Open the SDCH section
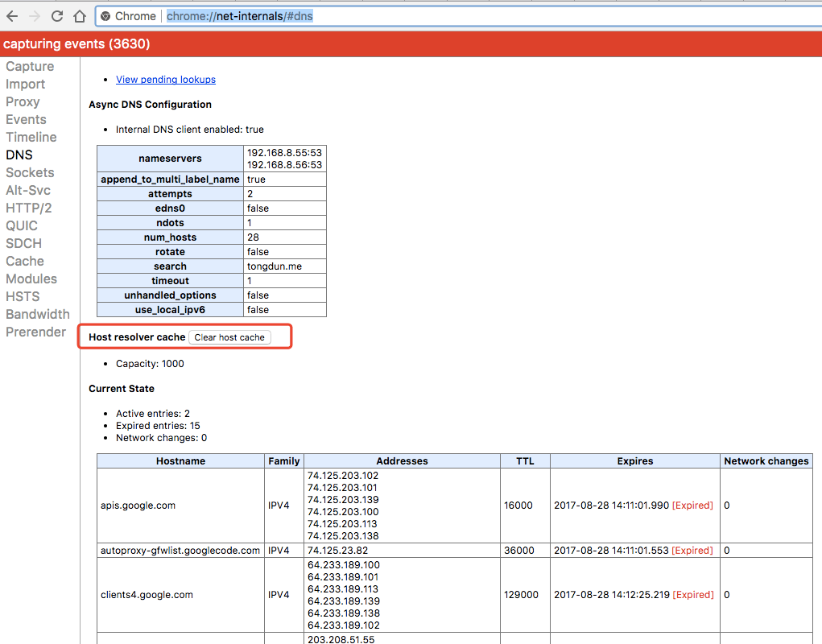This screenshot has width=822, height=644. click(x=23, y=244)
